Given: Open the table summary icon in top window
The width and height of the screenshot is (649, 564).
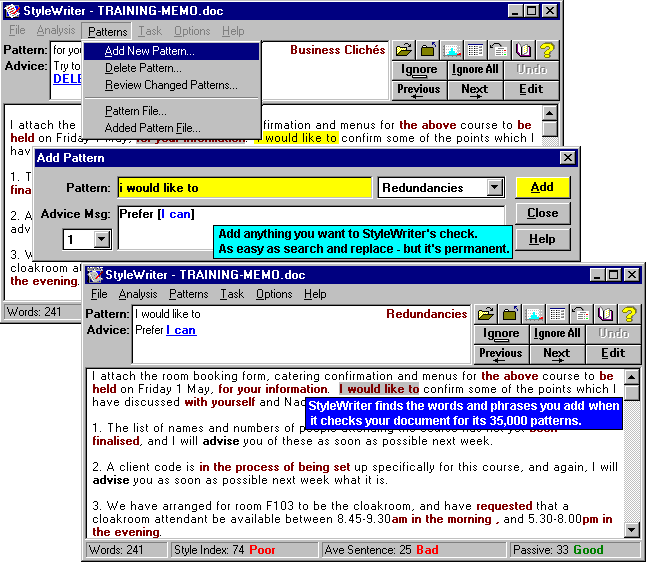Looking at the screenshot, I should (475, 50).
